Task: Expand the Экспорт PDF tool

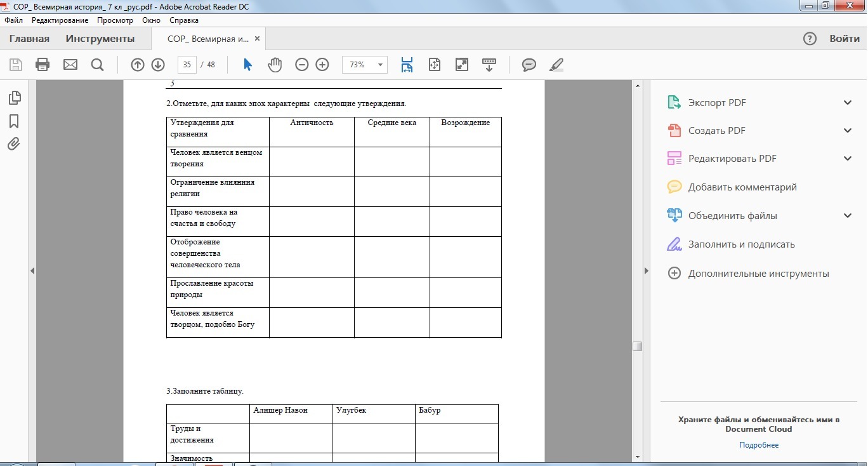Action: pos(848,102)
